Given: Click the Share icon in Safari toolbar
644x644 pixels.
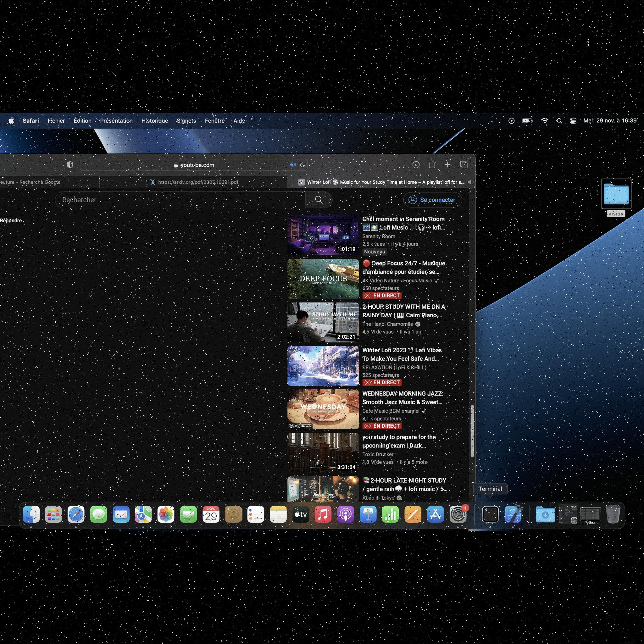Looking at the screenshot, I should pyautogui.click(x=432, y=164).
